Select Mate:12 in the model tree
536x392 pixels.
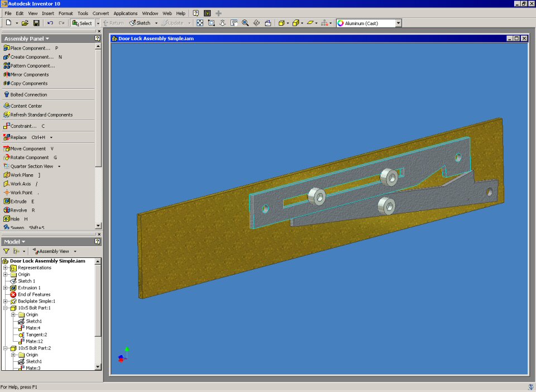[x=34, y=341]
